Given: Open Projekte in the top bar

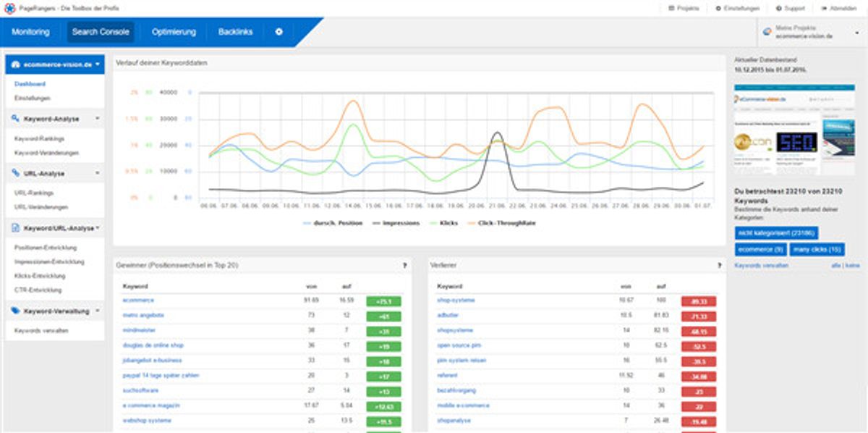Looking at the screenshot, I should tap(684, 8).
